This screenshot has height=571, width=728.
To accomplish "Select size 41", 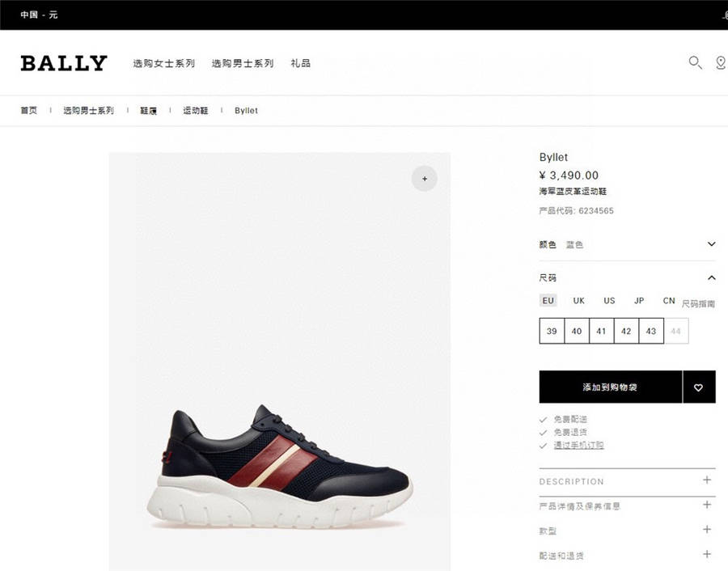I will click(601, 331).
